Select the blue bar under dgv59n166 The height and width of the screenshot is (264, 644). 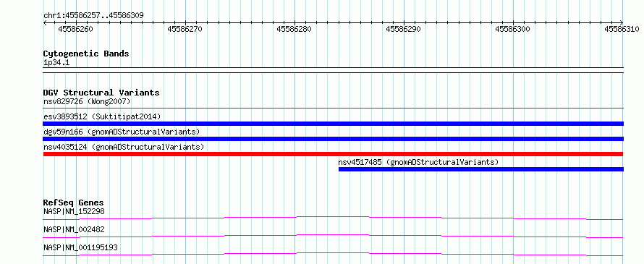(333, 139)
